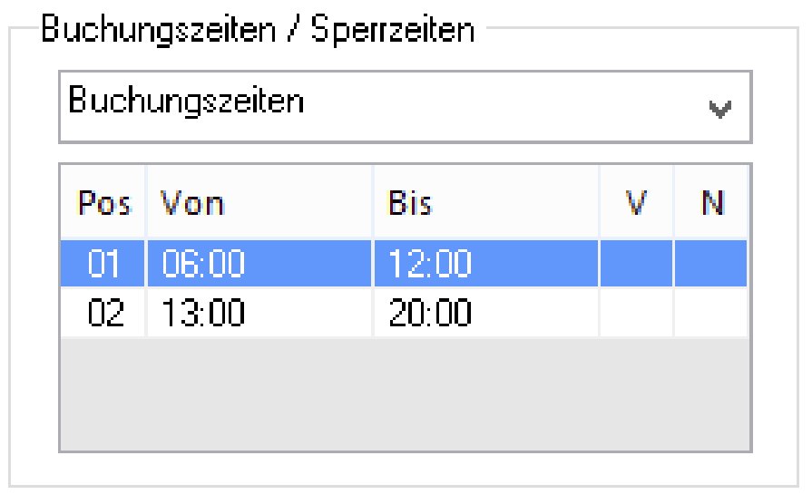Click the 06:00 start time cell
812x504 pixels.
(203, 264)
